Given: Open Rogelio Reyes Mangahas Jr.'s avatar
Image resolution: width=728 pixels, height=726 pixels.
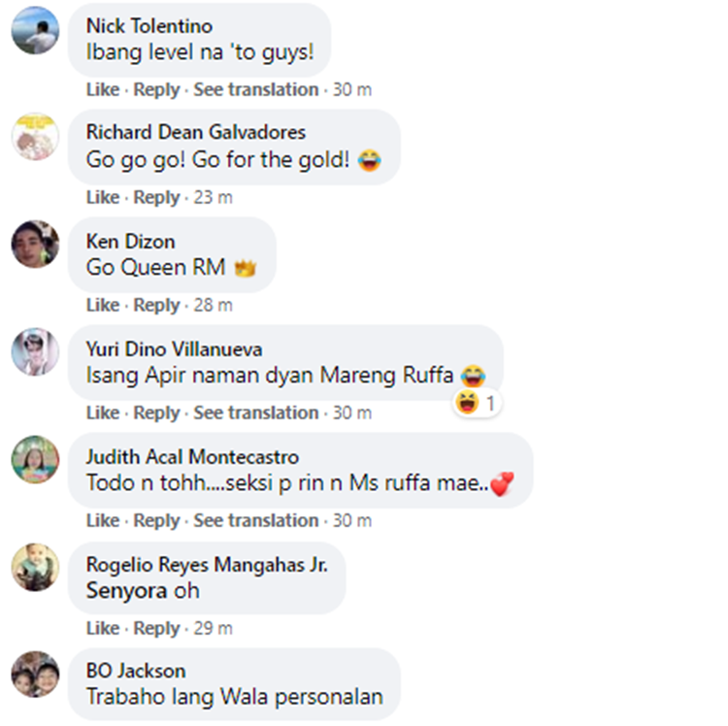Looking at the screenshot, I should point(35,567).
